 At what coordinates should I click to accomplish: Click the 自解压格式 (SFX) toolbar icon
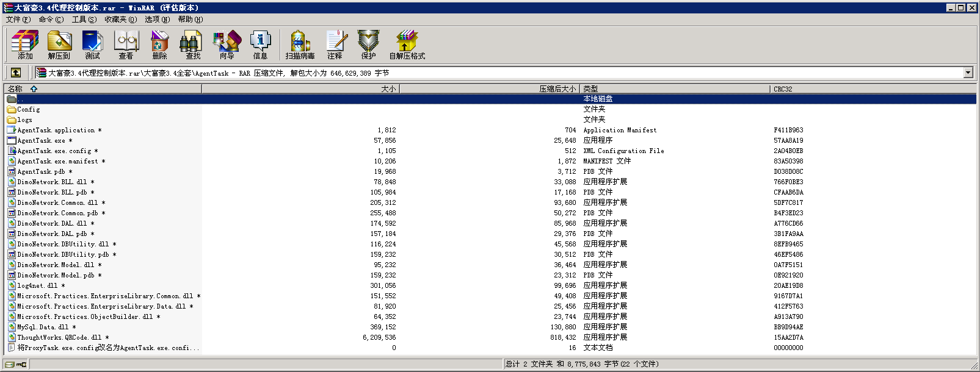[x=407, y=45]
